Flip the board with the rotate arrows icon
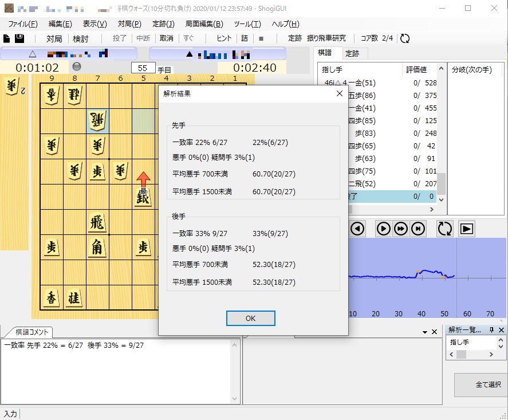This screenshot has height=420, width=508. pyautogui.click(x=444, y=229)
